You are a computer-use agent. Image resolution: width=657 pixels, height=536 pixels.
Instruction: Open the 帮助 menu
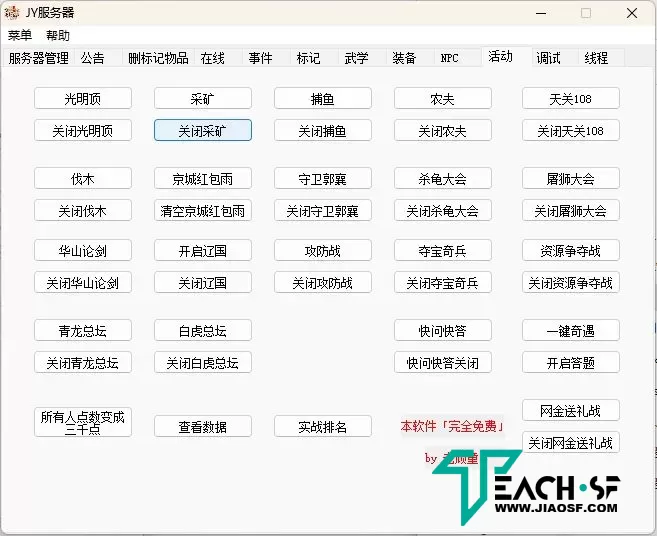pos(57,35)
